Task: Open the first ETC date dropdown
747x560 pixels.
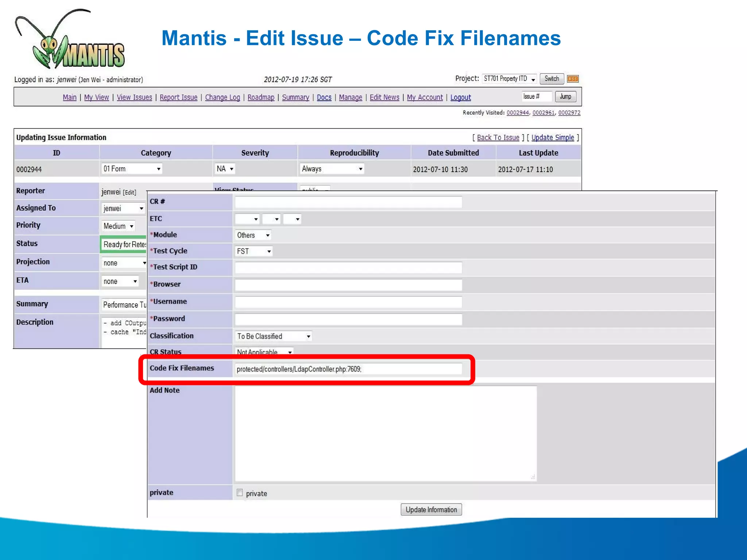Action: pyautogui.click(x=247, y=219)
